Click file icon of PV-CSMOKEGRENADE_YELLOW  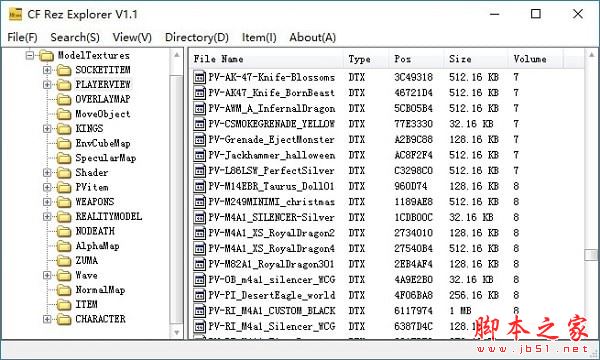199,124
